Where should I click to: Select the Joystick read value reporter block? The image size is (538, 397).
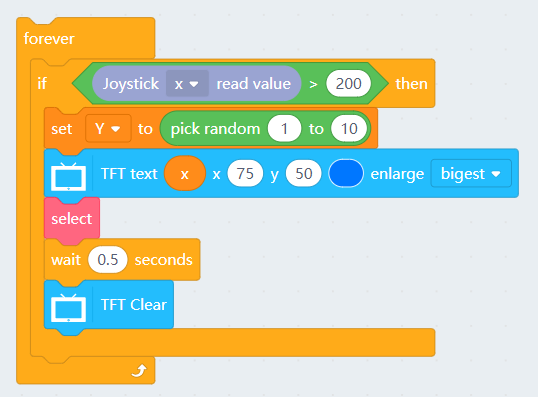pos(197,83)
